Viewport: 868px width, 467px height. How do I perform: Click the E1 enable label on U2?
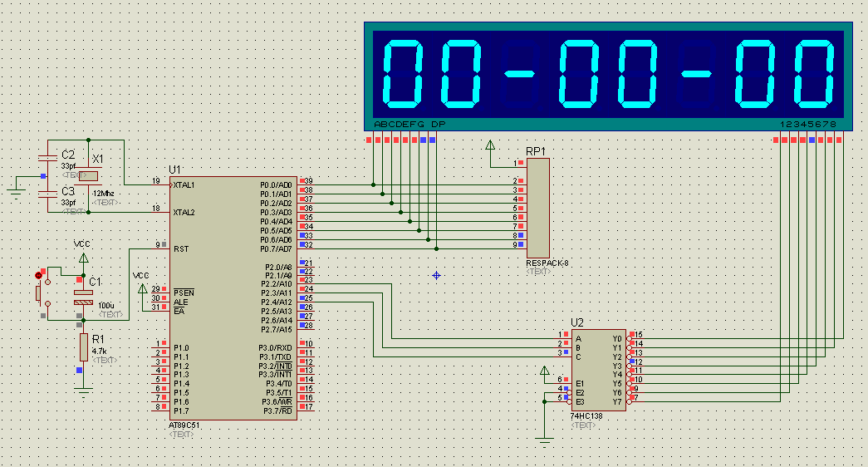click(580, 383)
